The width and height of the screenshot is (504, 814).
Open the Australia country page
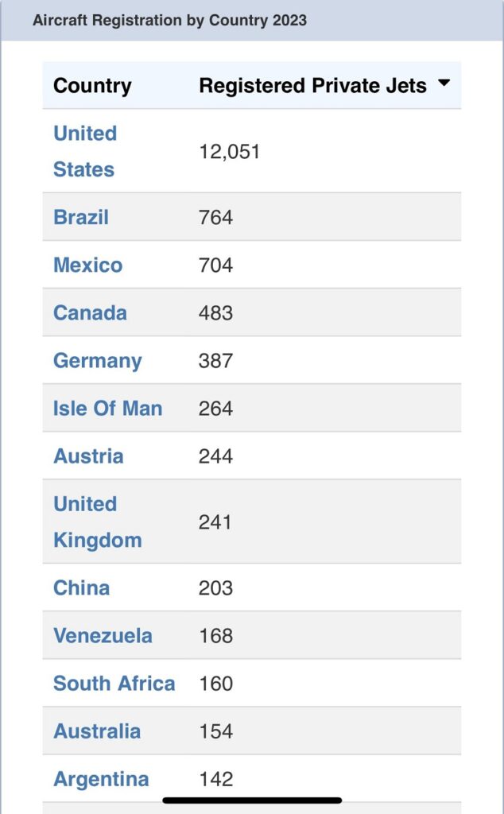coord(97,731)
